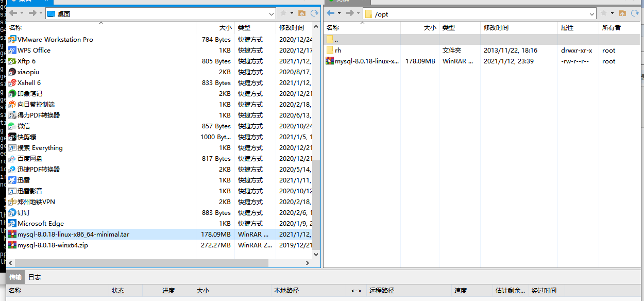Open local forward history dropdown arrow
This screenshot has width=644, height=301.
tap(41, 13)
